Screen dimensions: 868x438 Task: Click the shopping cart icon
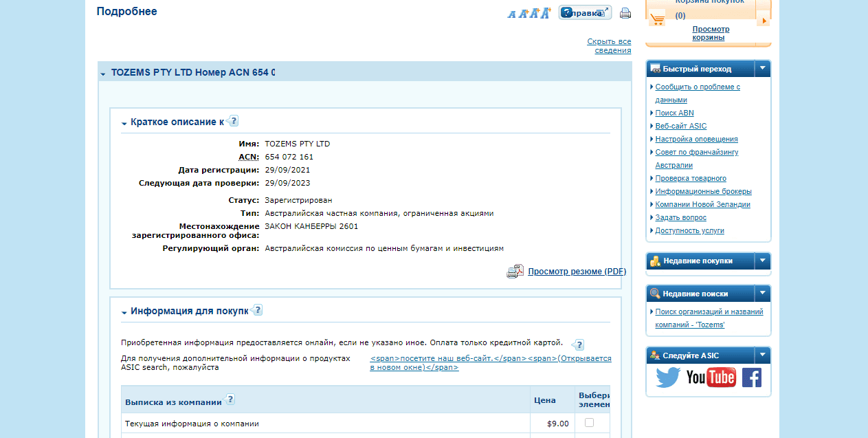[x=658, y=19]
